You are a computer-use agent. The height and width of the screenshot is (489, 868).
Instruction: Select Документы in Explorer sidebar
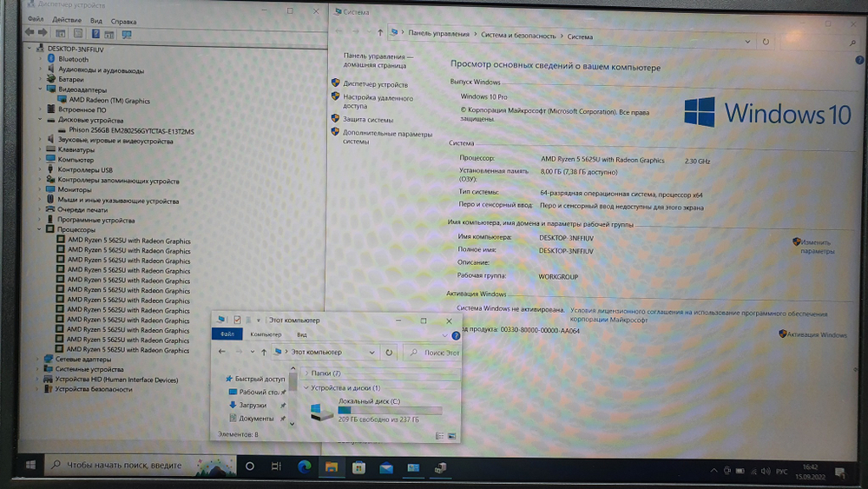point(256,418)
